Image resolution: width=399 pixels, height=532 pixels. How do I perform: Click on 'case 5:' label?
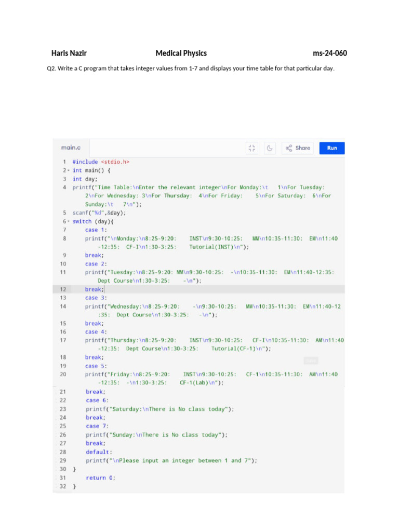tap(96, 366)
